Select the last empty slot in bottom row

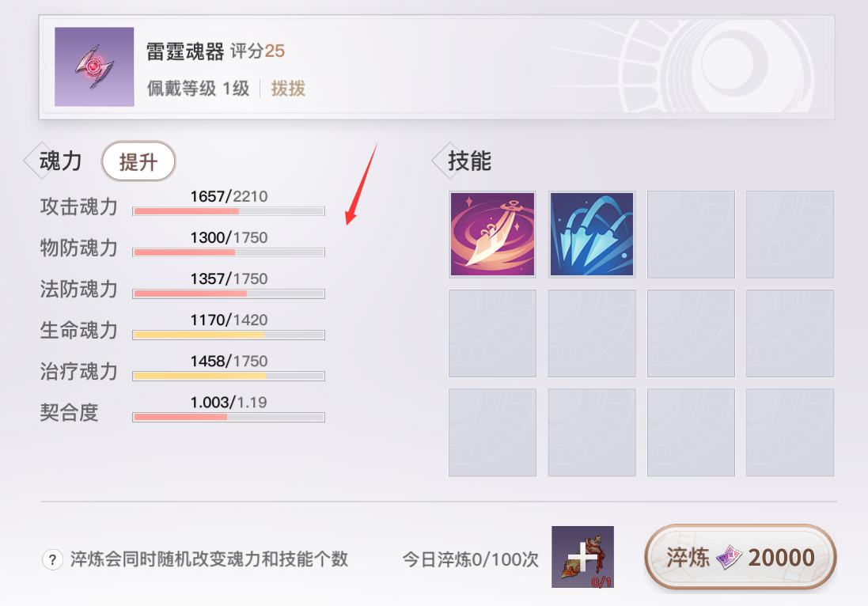point(790,432)
